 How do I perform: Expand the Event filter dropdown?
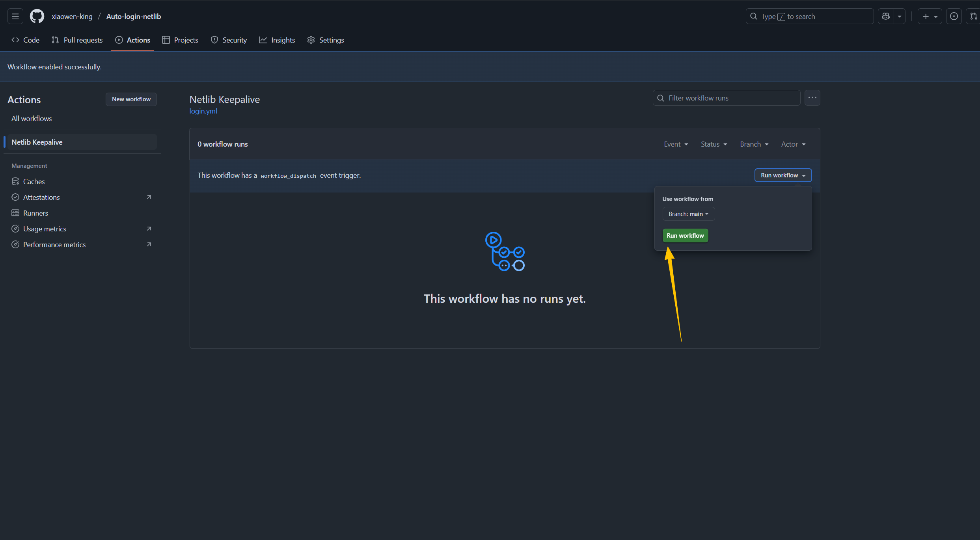pyautogui.click(x=676, y=144)
